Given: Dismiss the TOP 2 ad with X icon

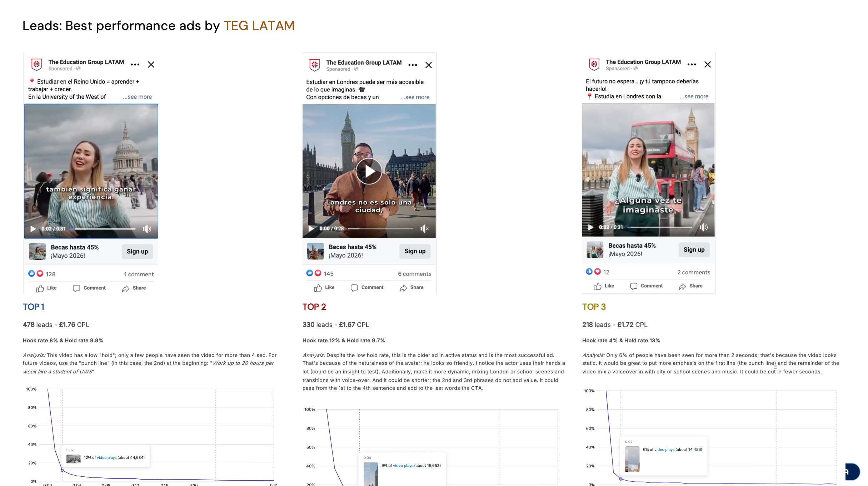Looking at the screenshot, I should 429,65.
